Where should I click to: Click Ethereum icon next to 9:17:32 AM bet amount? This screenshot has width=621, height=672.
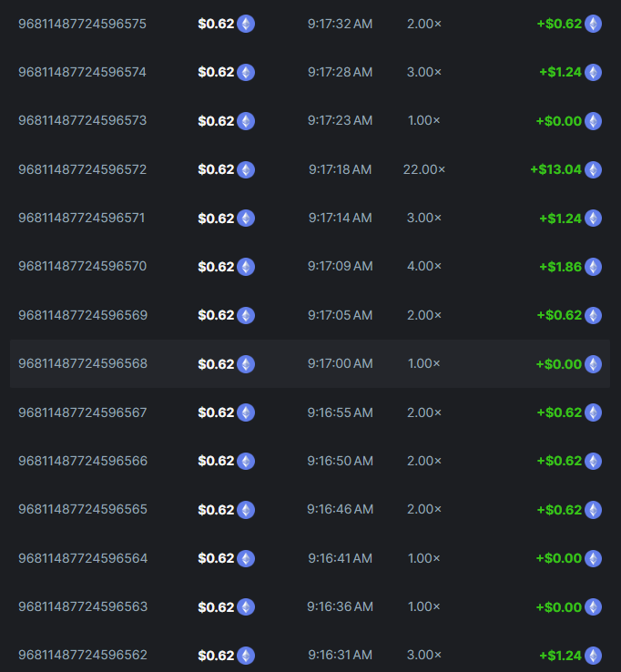point(246,24)
